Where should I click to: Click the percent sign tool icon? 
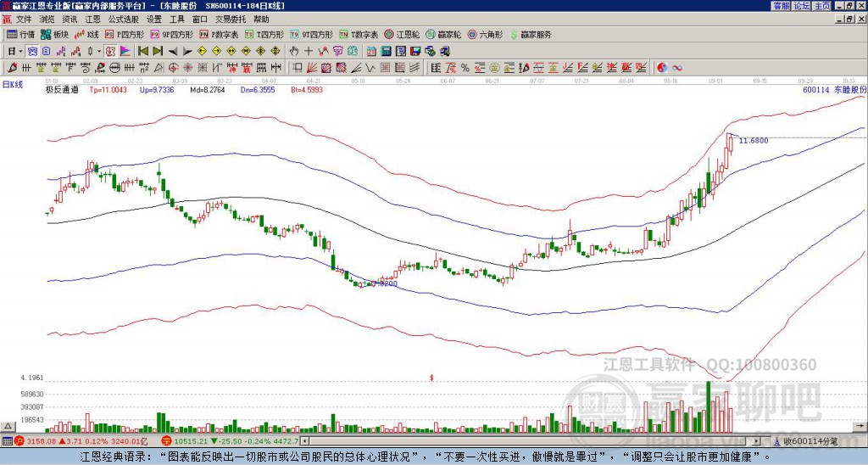pos(465,68)
